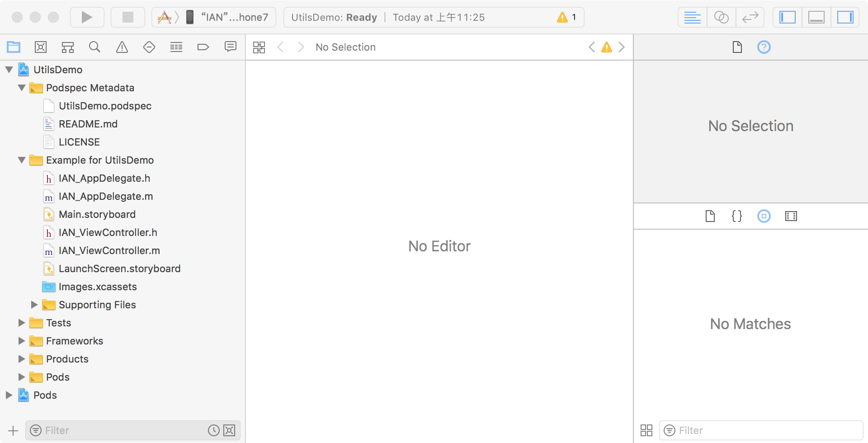Expand the Pods project
The width and height of the screenshot is (868, 443).
9,395
